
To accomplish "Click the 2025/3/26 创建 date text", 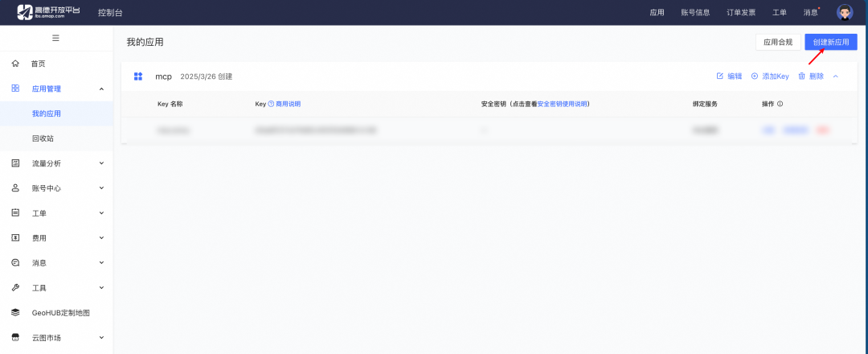I will pos(207,76).
